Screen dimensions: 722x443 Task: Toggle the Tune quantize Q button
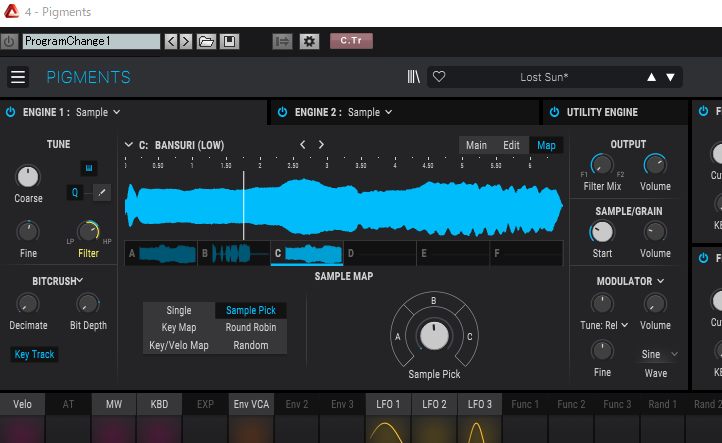point(75,192)
